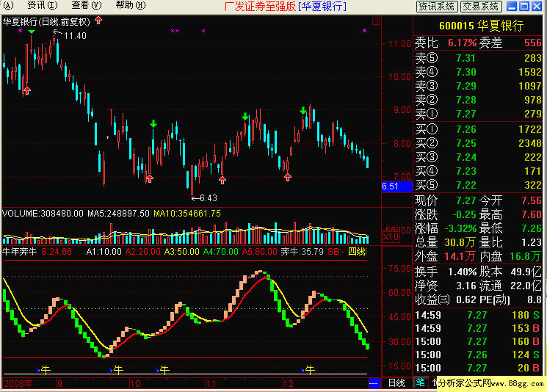547x392 pixels.
Task: Click the green sell arrow in December
Action: point(303,111)
